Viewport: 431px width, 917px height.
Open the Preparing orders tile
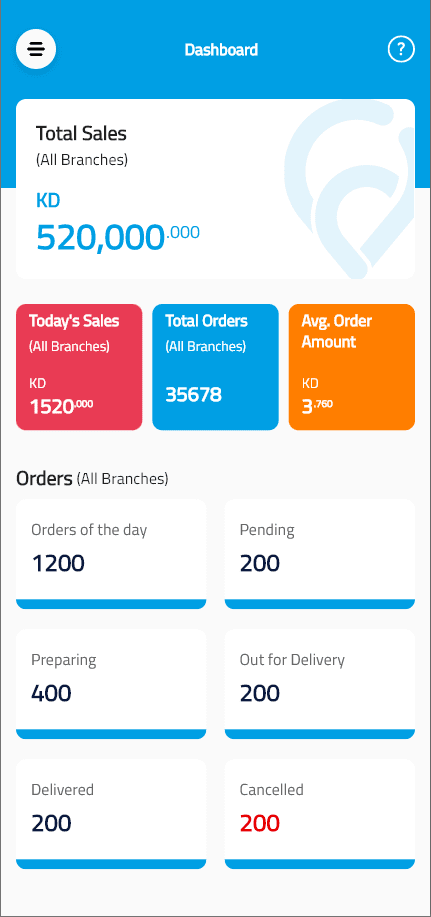tap(111, 684)
